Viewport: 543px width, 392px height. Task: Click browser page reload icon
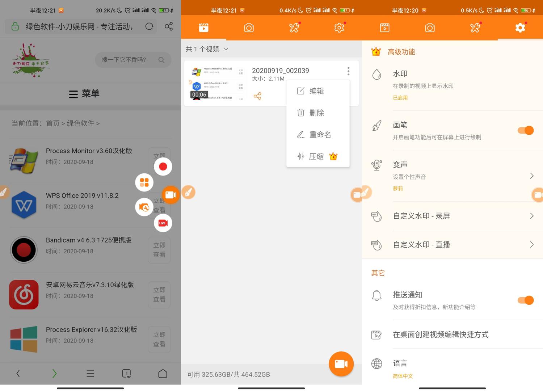[x=149, y=26]
